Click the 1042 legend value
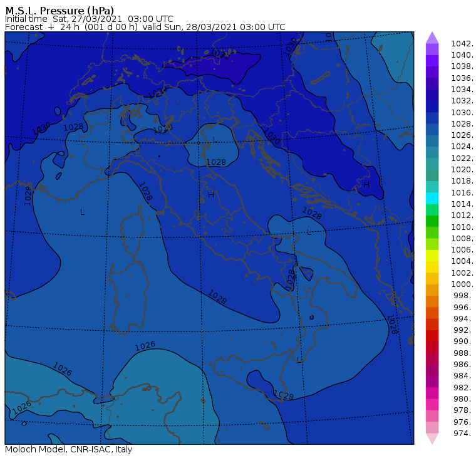 tap(462, 44)
